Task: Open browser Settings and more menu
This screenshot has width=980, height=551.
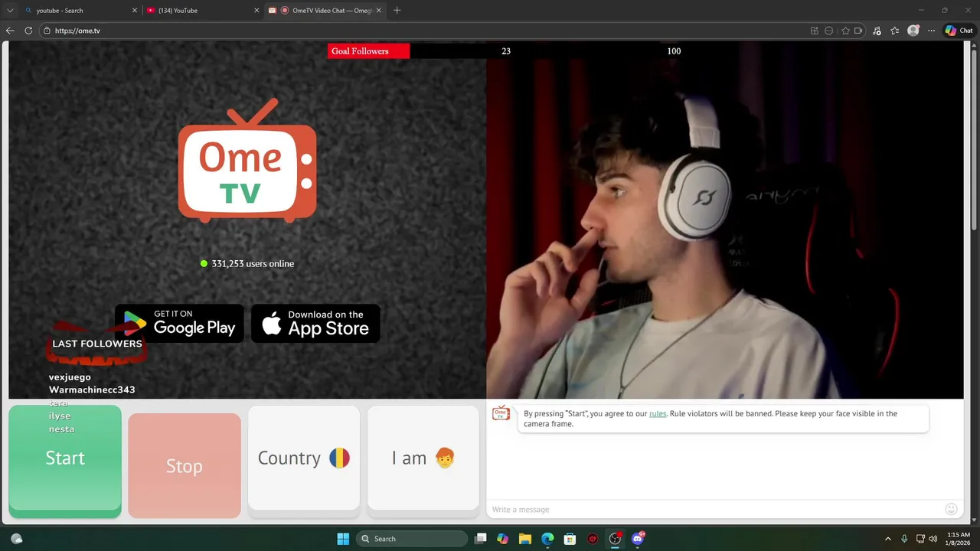Action: pos(932,31)
